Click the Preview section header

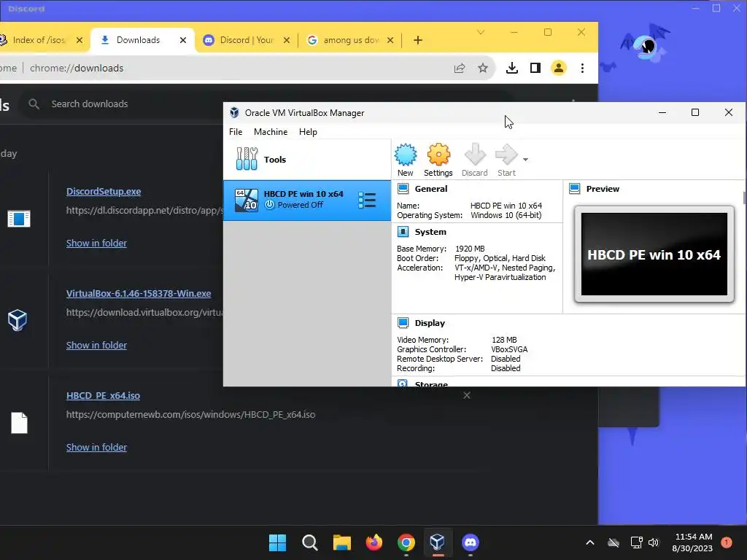tap(603, 189)
